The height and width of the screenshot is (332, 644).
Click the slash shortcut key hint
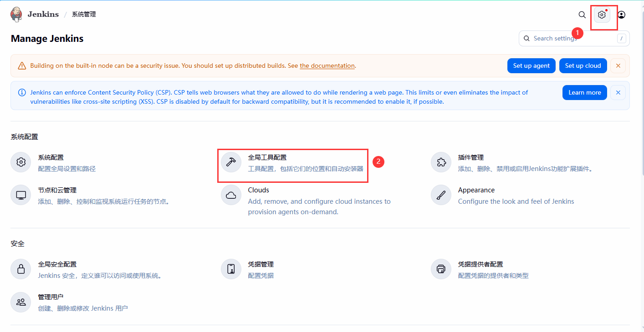click(x=622, y=39)
